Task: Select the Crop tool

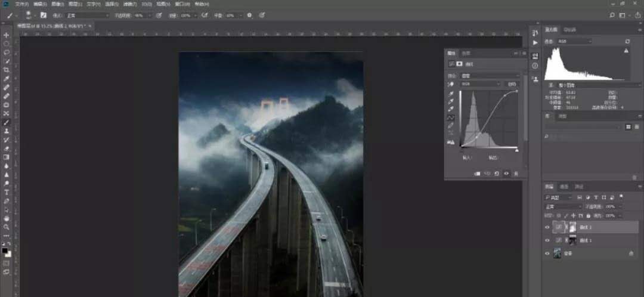Action: 7,70
